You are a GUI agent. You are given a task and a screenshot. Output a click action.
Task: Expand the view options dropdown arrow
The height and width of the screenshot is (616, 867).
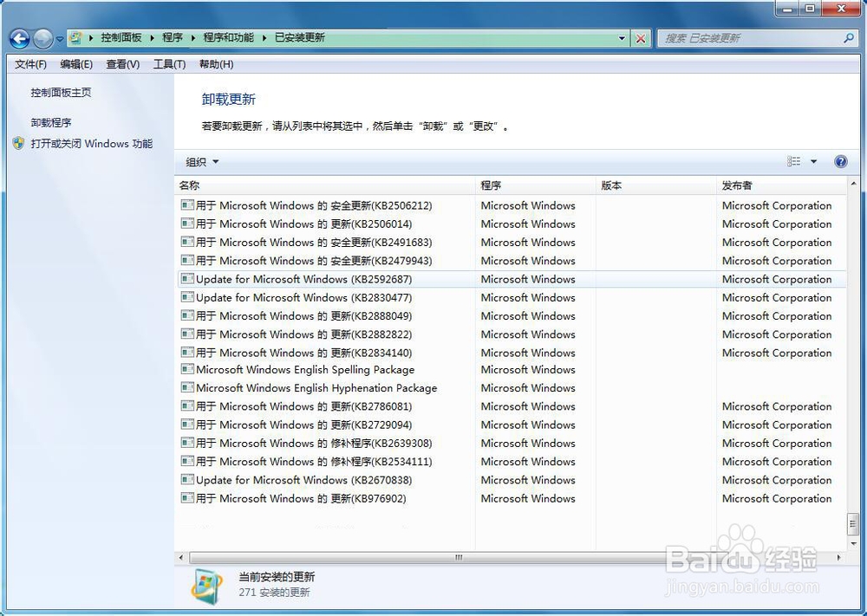(x=813, y=161)
